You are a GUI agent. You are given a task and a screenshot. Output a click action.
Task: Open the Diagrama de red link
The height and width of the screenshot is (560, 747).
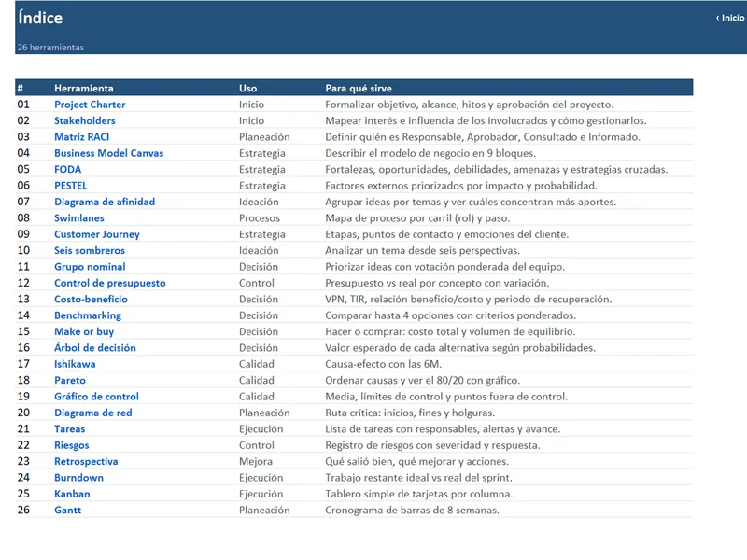92,412
